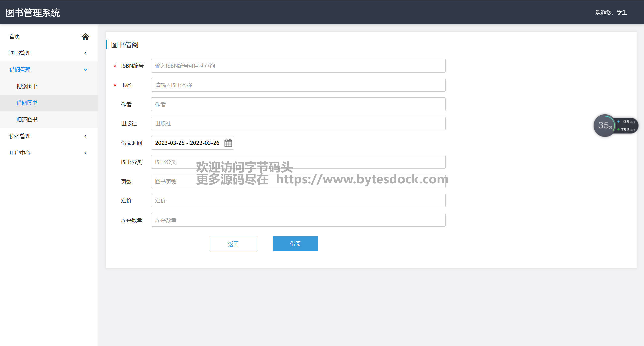Focus the ISBN编号 input field
Viewport: 644px width, 346px height.
coord(298,66)
